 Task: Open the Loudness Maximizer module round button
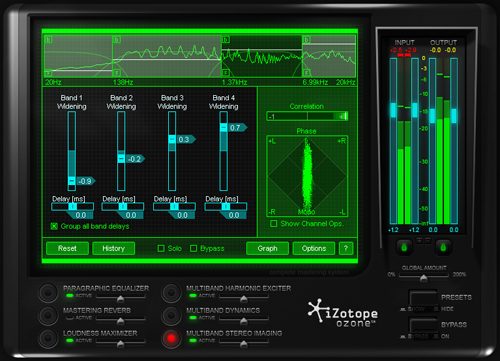[x=48, y=338]
